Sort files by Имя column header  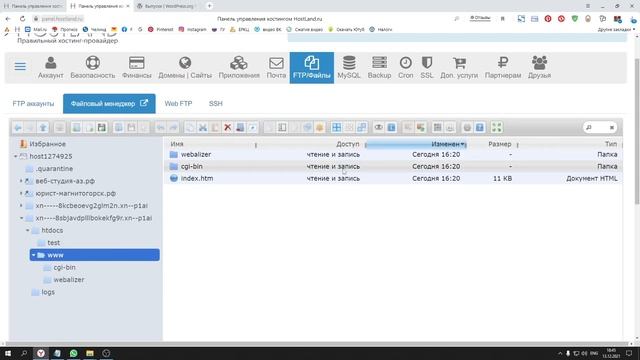pos(177,144)
